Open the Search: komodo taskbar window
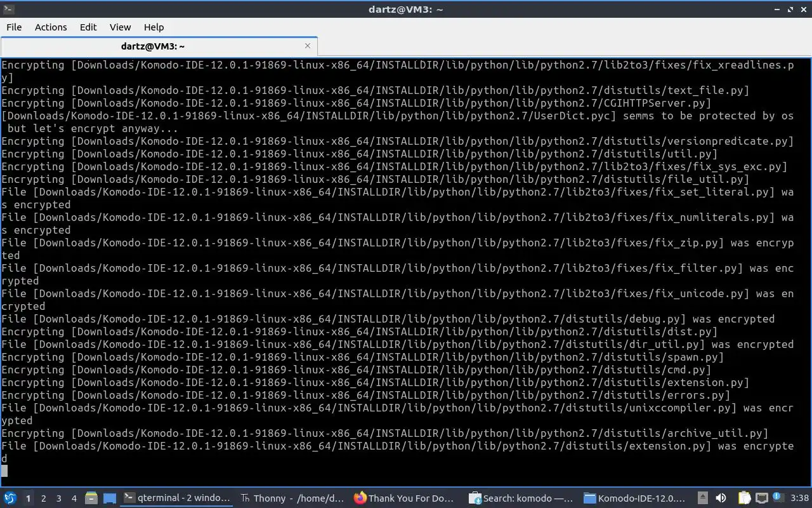Viewport: 812px width, 508px height. pos(521,498)
